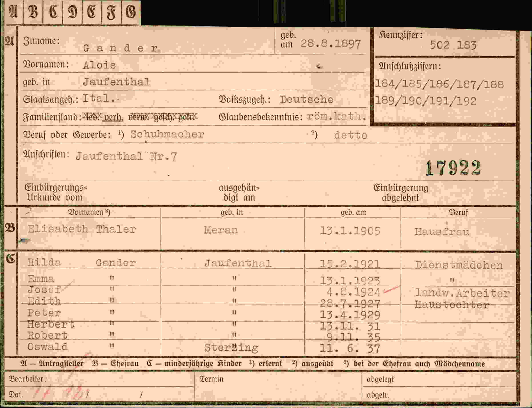Click the Kennziffer number "502 183"

(453, 45)
